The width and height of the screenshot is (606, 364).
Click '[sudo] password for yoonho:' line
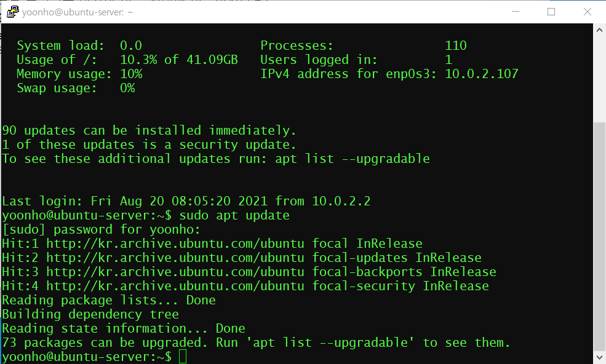tap(102, 229)
